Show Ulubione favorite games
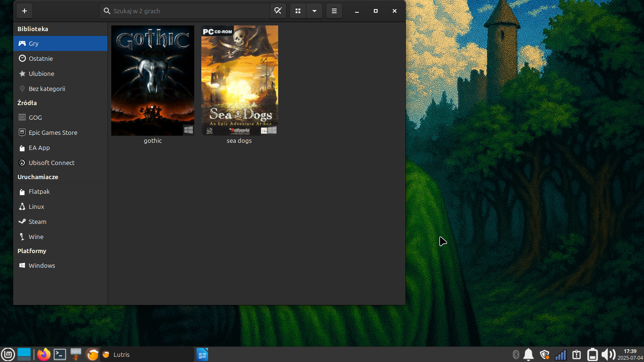Viewport: 644px width, 362px height. [60, 74]
